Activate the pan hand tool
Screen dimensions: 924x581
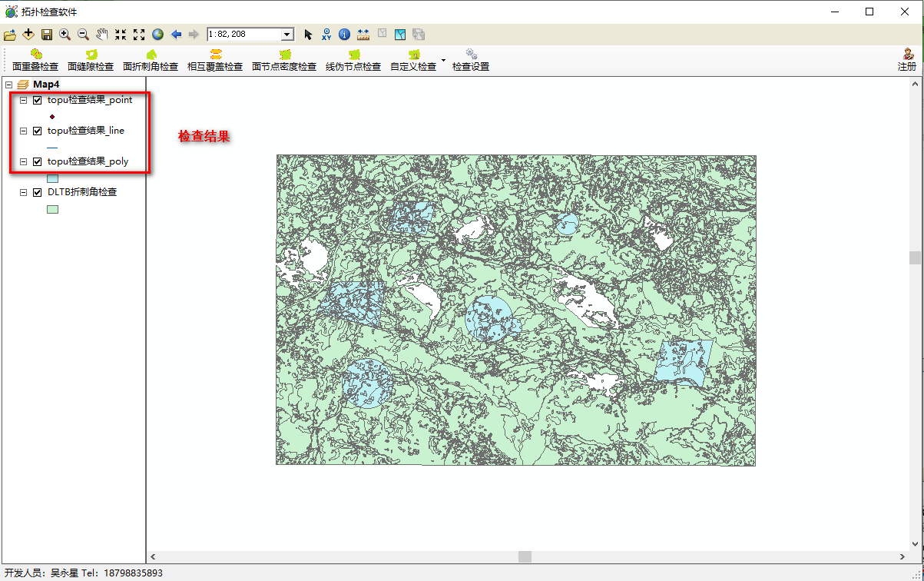(101, 35)
